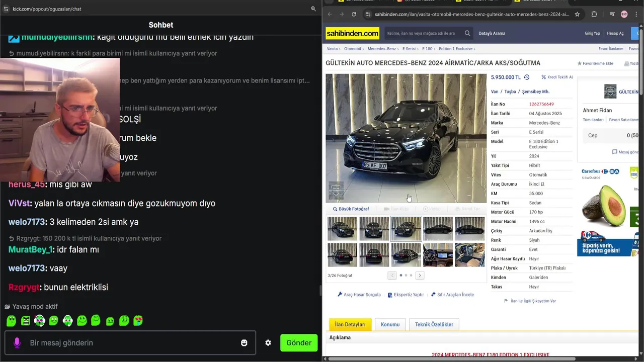Open seller's Tüm İlanları link
644x362 pixels.
tap(593, 120)
